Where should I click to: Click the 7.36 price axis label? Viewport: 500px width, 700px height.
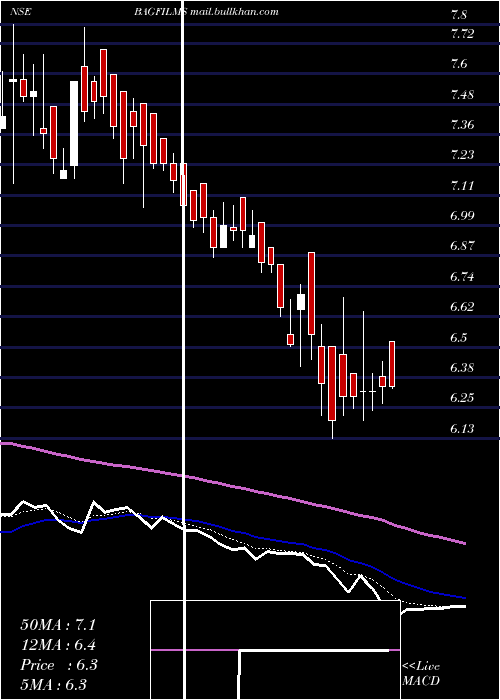(x=462, y=124)
